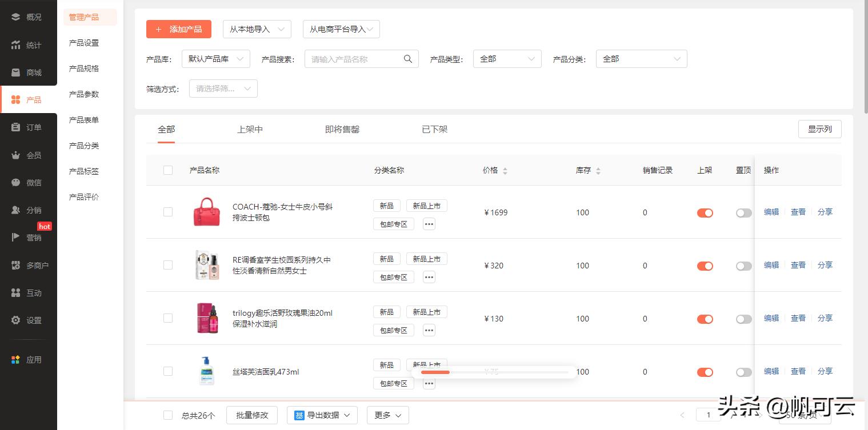868x430 pixels.
Task: Disable shelf toggle for COACH handbag product
Action: click(705, 212)
